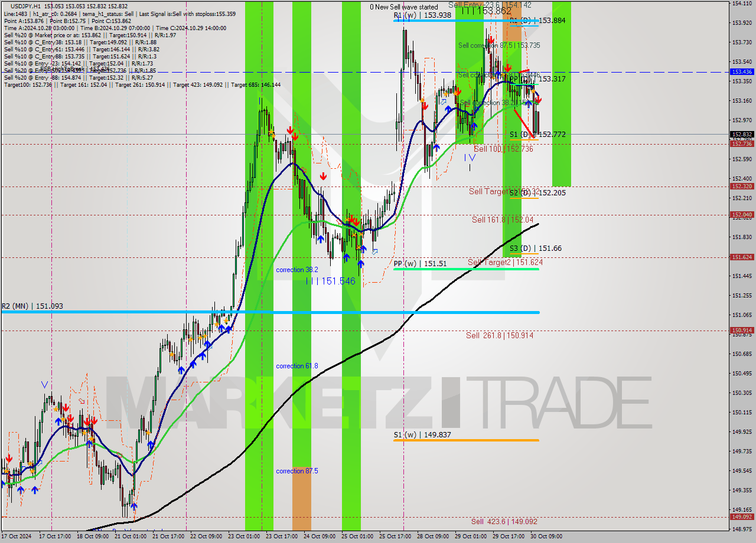Image resolution: width=756 pixels, height=543 pixels.
Task: Click 'Sell correction 87.5 | 153.735' label
Action: point(499,45)
